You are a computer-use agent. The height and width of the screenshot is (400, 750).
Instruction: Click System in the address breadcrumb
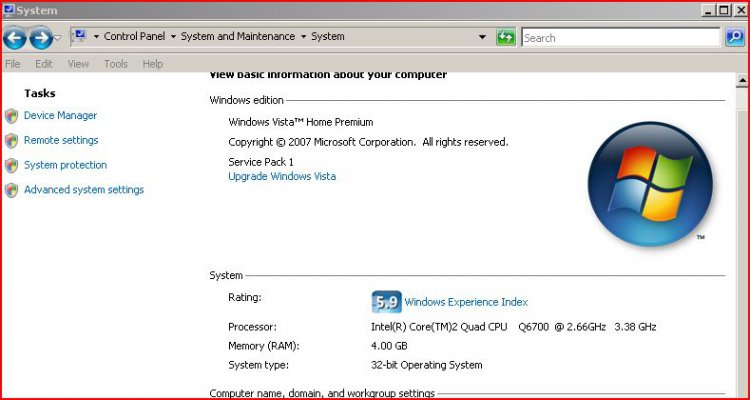coord(328,36)
